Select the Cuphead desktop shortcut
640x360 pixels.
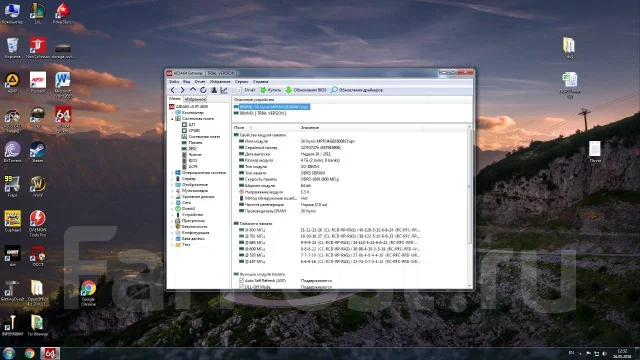12,221
